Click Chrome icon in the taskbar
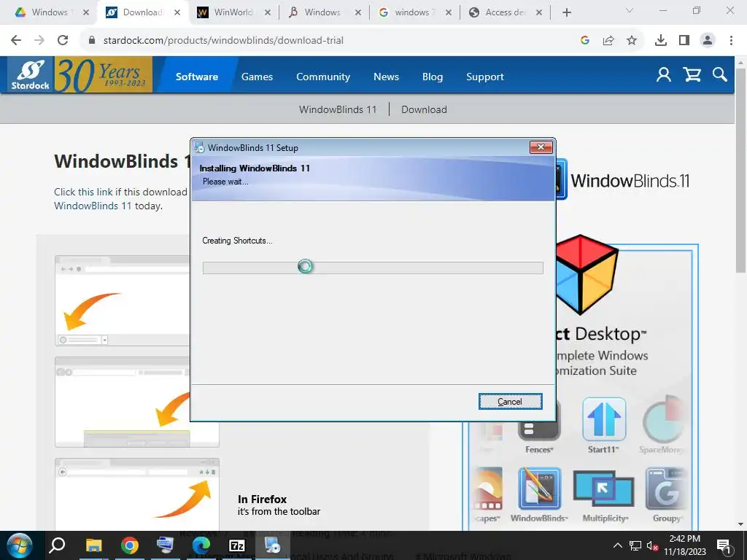The image size is (747, 560). click(130, 545)
